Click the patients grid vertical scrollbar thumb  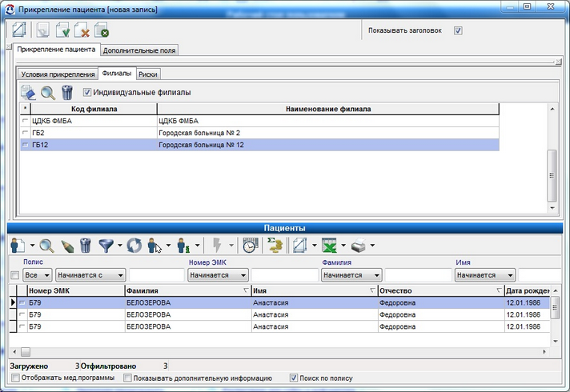point(555,308)
